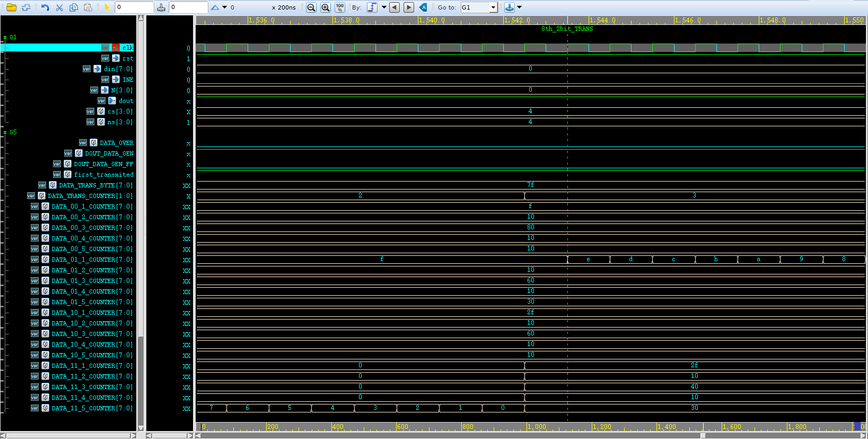Screen dimensions: 868x439
Task: Zoom out the waveform
Action: tap(311, 7)
